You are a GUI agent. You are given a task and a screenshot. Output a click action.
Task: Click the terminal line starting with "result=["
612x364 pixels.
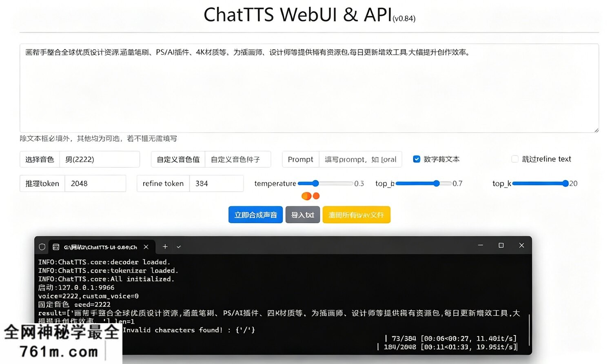(279, 313)
